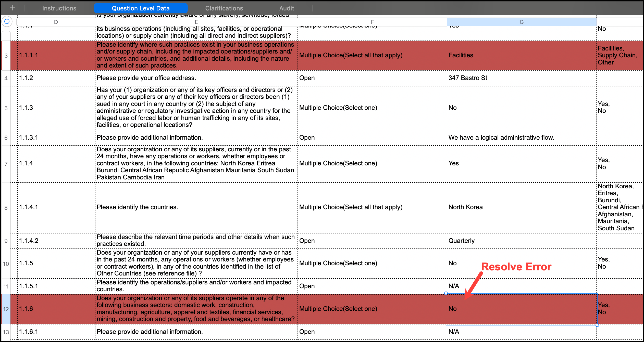Viewport: 644px width, 342px height.
Task: Select the entire table via the circle handle
Action: coord(7,22)
